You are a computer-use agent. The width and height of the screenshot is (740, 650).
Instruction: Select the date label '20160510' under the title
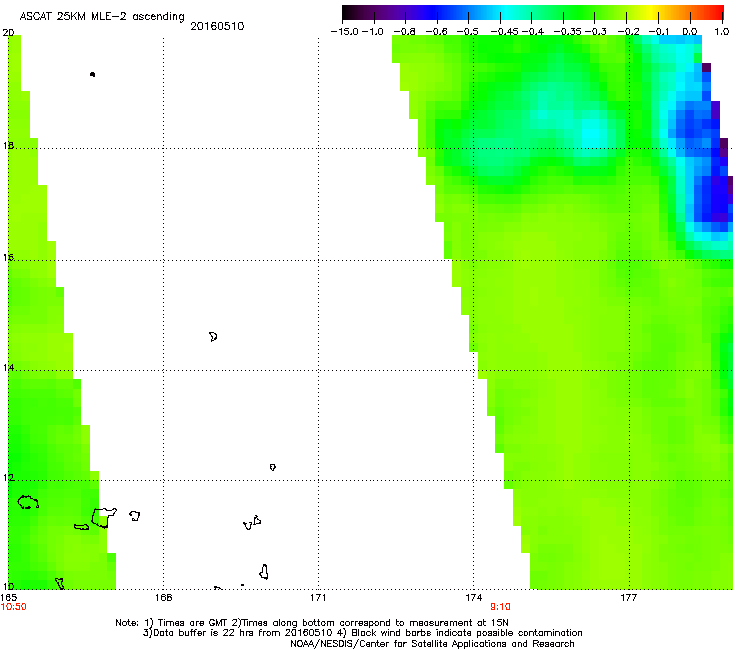pos(217,26)
